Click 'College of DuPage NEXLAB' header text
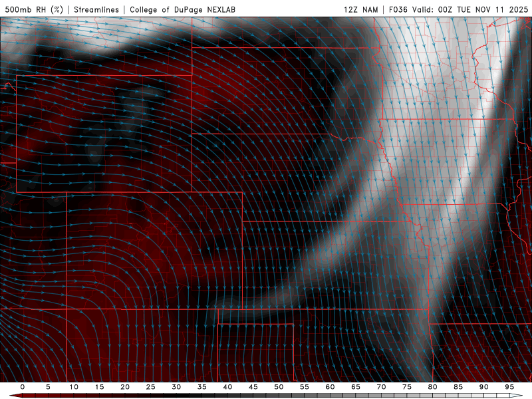532x399 pixels. pos(182,9)
